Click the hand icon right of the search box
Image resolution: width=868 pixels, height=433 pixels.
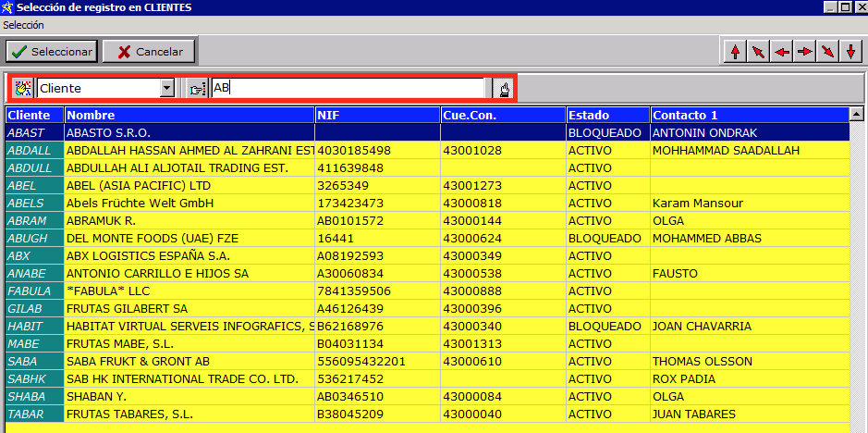click(x=504, y=88)
